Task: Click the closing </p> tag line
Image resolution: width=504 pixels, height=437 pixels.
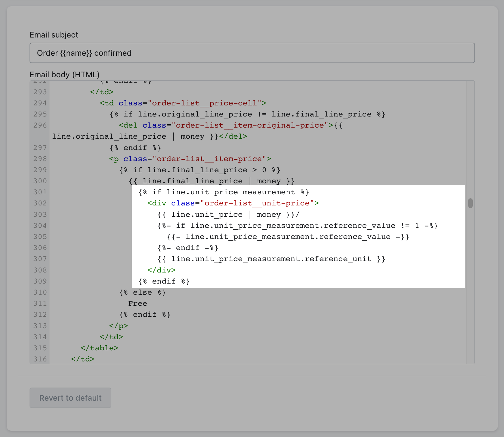Action: pyautogui.click(x=118, y=326)
